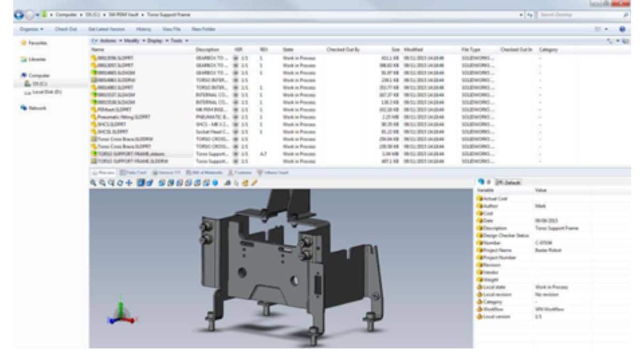Click the globe icon above the variable panel

480,181
